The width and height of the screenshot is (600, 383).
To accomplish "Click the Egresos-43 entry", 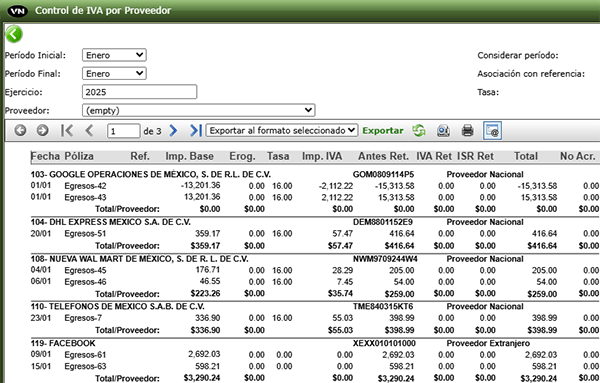I will click(x=85, y=198).
